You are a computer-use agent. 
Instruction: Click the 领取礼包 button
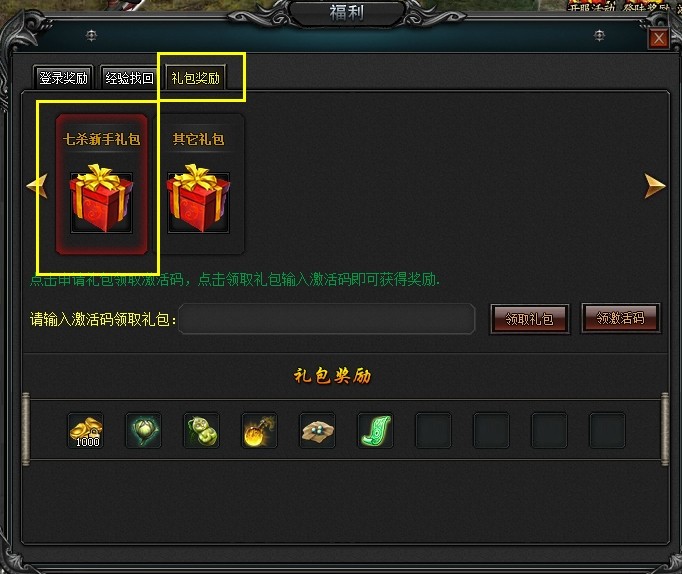coord(529,319)
